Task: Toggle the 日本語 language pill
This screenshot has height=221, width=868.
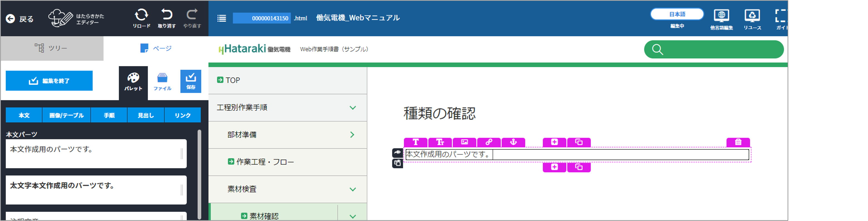Action: (677, 14)
